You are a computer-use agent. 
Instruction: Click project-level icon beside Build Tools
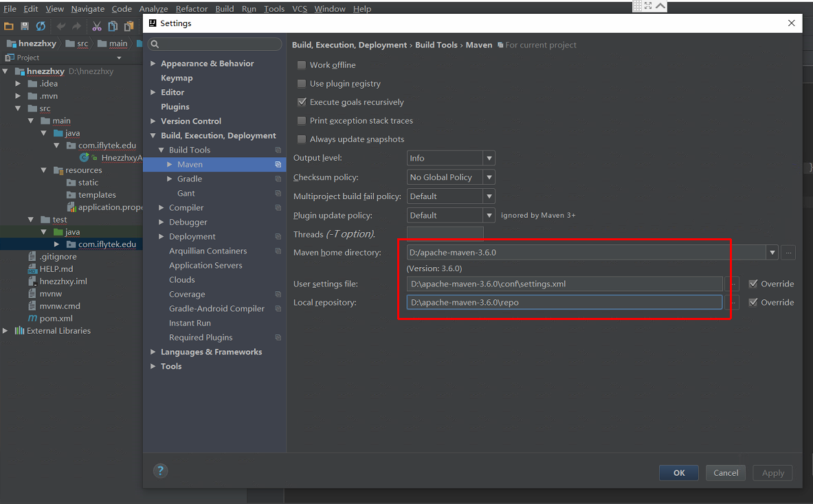(278, 150)
